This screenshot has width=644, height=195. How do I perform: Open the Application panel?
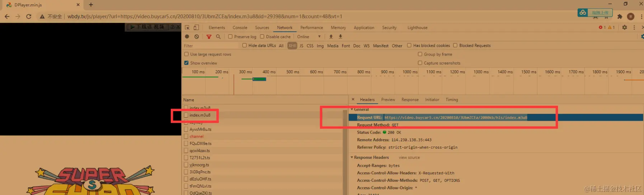364,28
